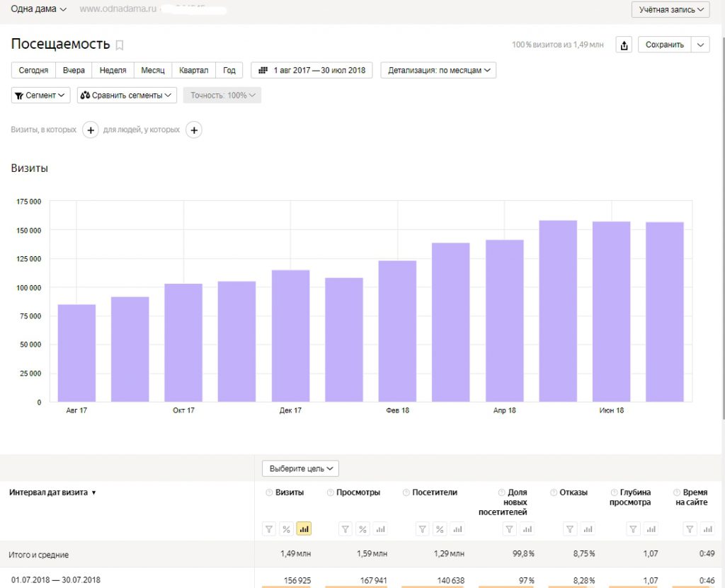Open the Точность: 100% dropdown
This screenshot has width=725, height=588.
[x=222, y=96]
